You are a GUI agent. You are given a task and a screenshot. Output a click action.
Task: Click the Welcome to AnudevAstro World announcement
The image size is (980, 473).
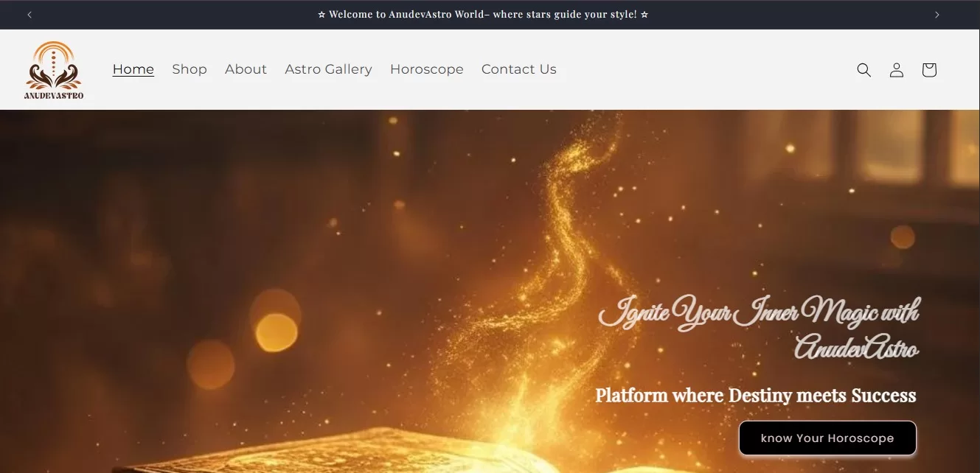pyautogui.click(x=483, y=14)
